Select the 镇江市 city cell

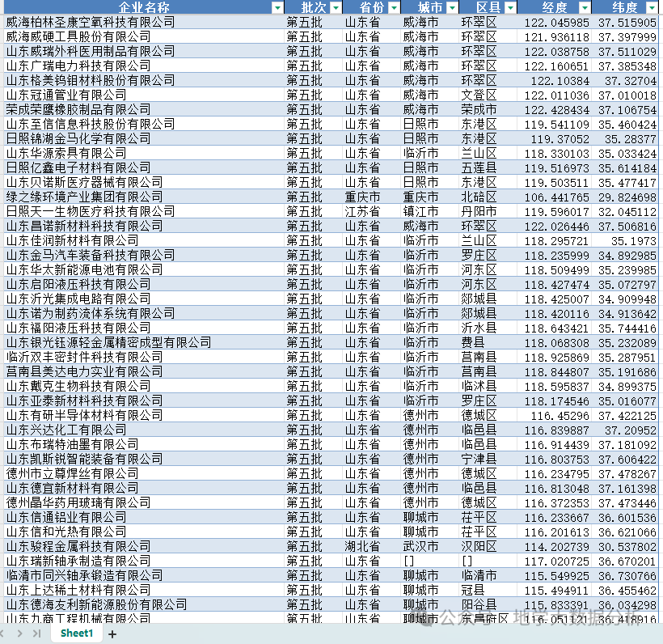[430, 211]
